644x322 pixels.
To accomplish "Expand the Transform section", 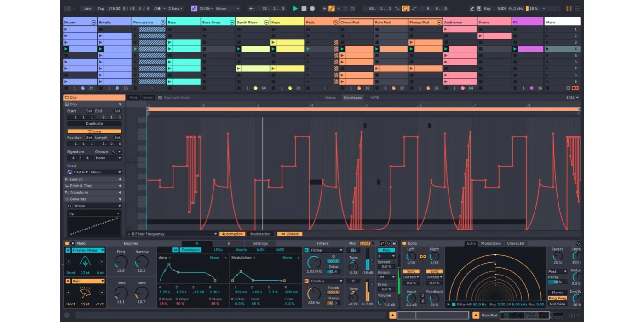I will point(94,192).
